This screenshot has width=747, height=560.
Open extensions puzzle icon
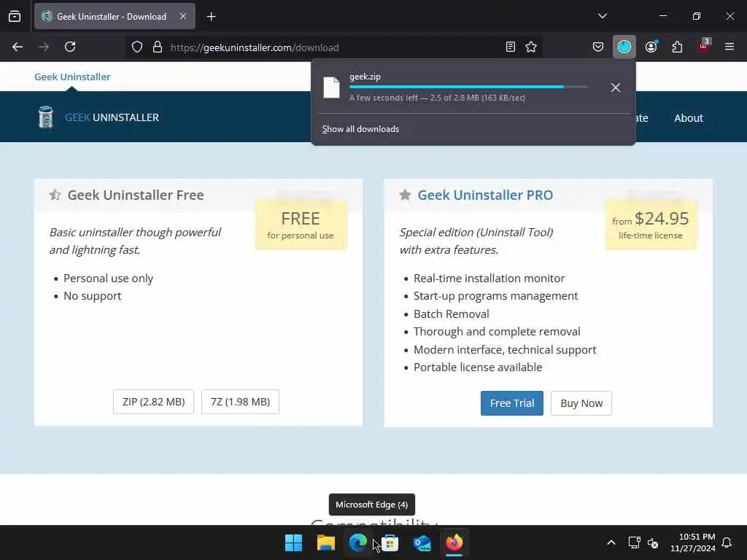click(677, 47)
